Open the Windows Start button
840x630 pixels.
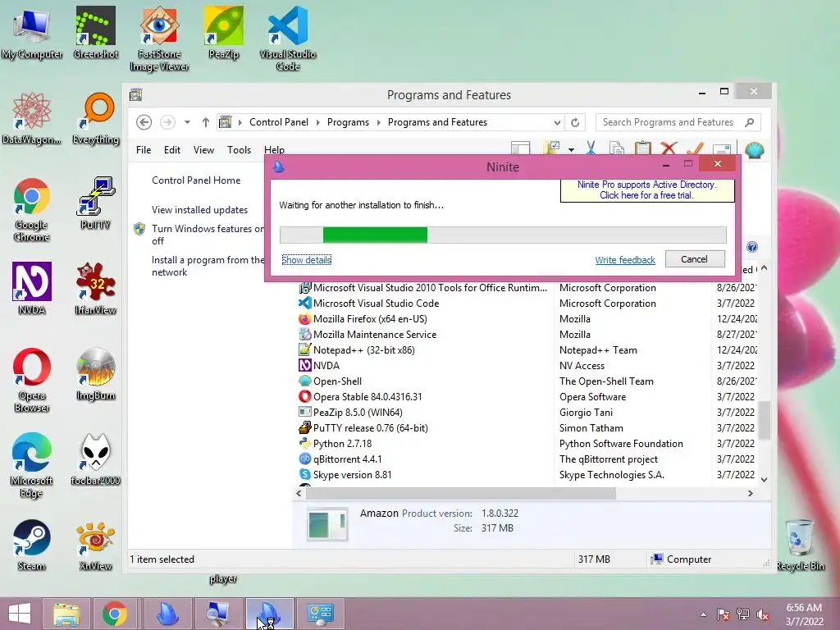click(x=20, y=614)
